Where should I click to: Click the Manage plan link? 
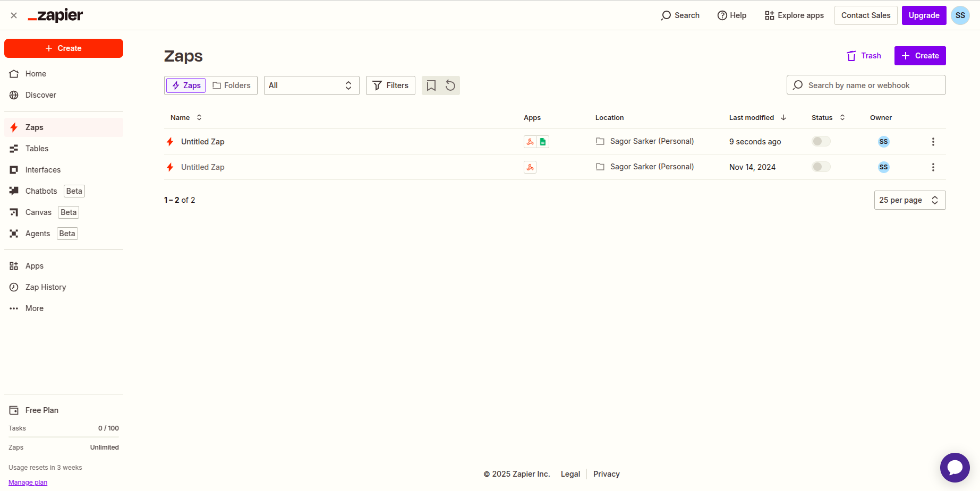[28, 483]
